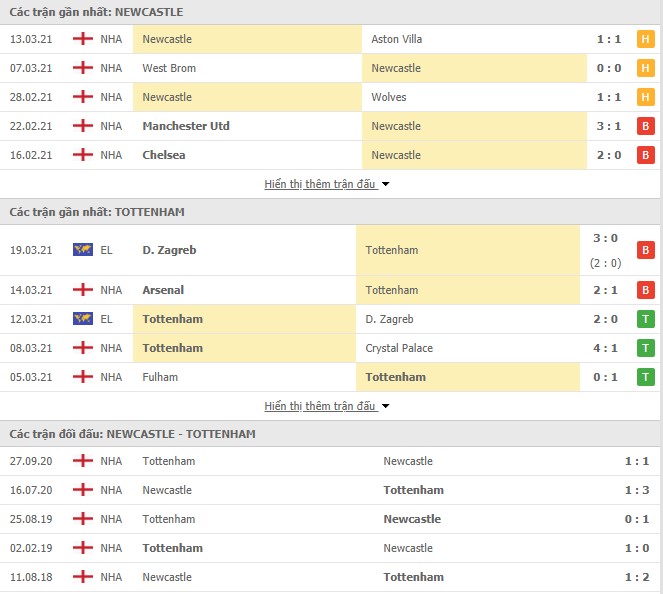Click the 3 : 0 score of D. Zagreb match

[x=605, y=238]
